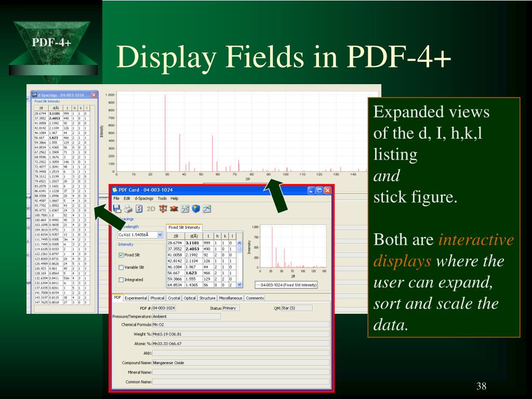Click the 2θ column header in PDF Card
This screenshot has height=399, width=532.
point(176,236)
